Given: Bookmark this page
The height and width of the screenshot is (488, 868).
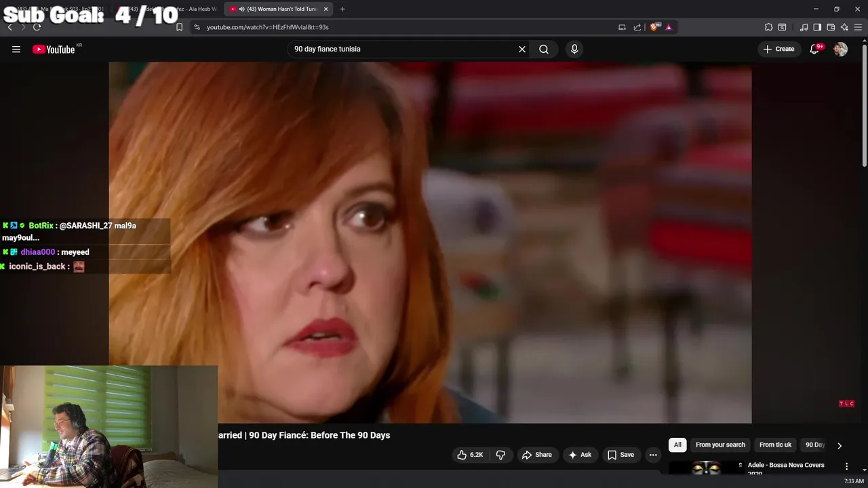Looking at the screenshot, I should (x=179, y=27).
